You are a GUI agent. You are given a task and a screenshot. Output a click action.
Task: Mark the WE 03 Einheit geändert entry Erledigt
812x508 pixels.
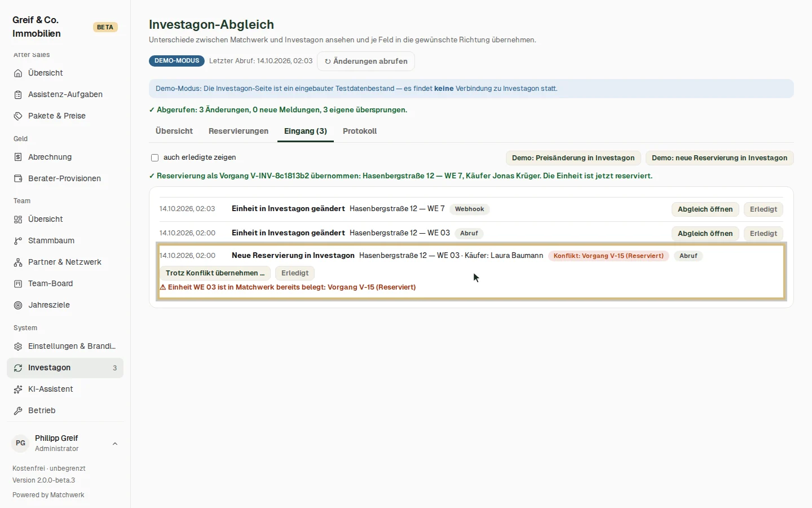(764, 234)
